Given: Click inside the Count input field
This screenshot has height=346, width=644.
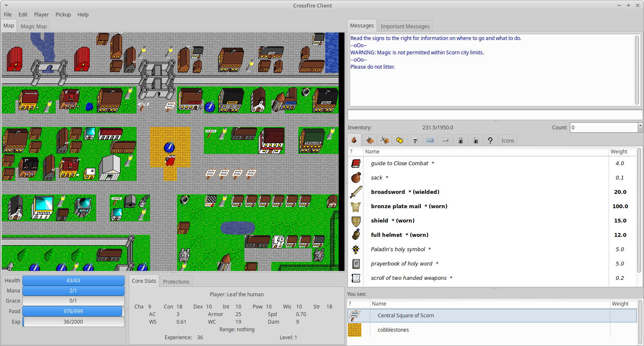Looking at the screenshot, I should click(x=604, y=127).
